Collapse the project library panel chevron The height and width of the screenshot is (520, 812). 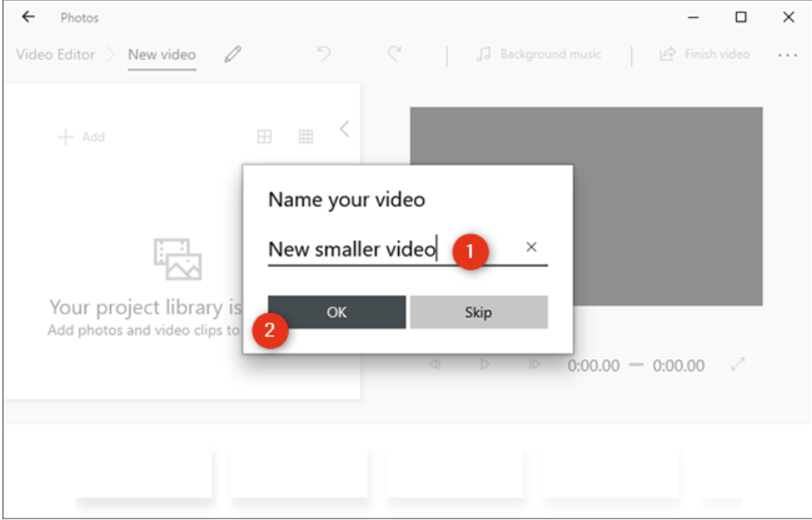click(x=344, y=129)
